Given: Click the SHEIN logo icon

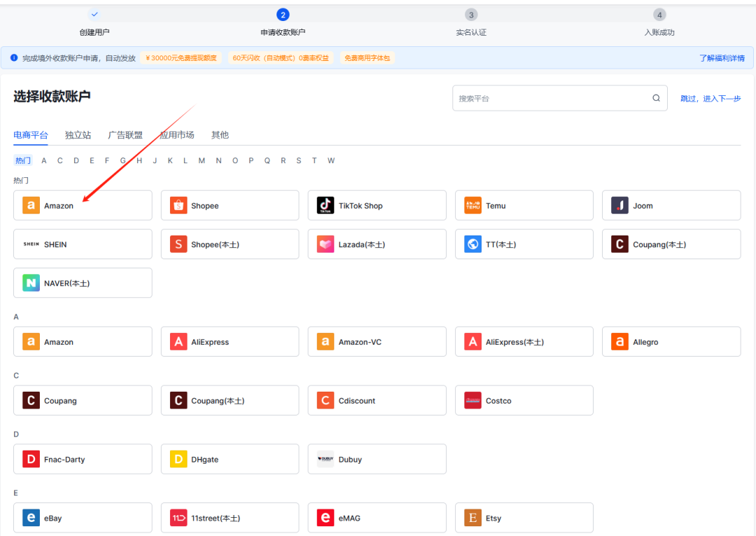Looking at the screenshot, I should [31, 244].
